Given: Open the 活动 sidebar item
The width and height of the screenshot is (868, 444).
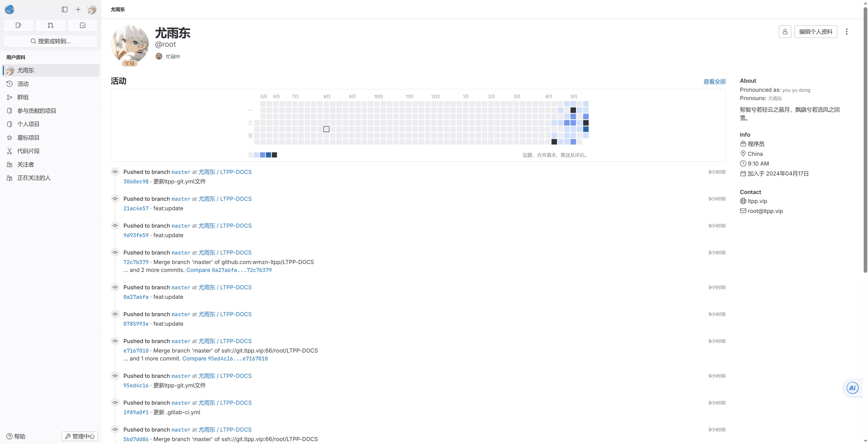Looking at the screenshot, I should tap(23, 84).
